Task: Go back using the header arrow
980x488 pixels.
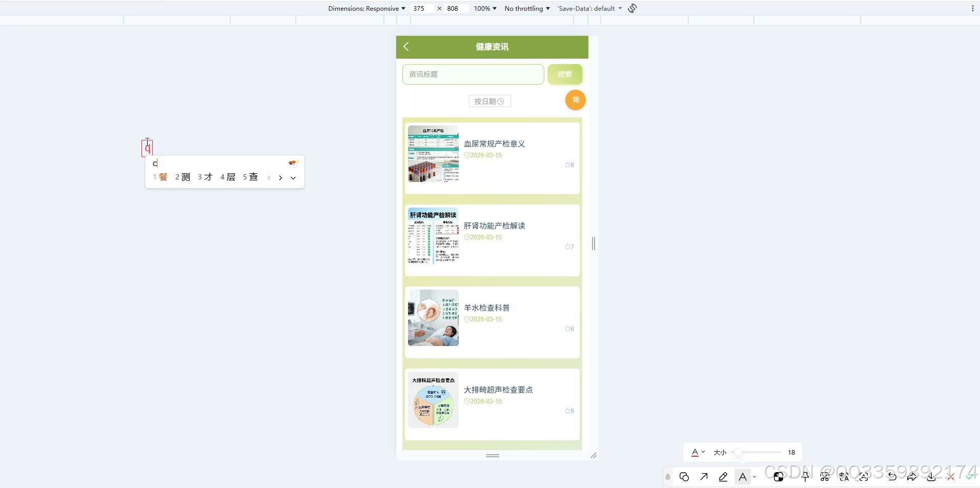Action: click(x=406, y=47)
